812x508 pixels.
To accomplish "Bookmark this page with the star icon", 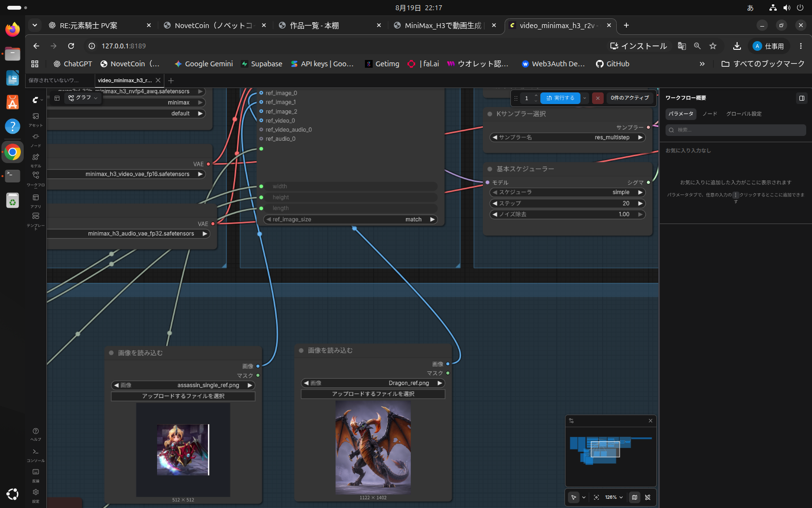I will click(x=713, y=46).
